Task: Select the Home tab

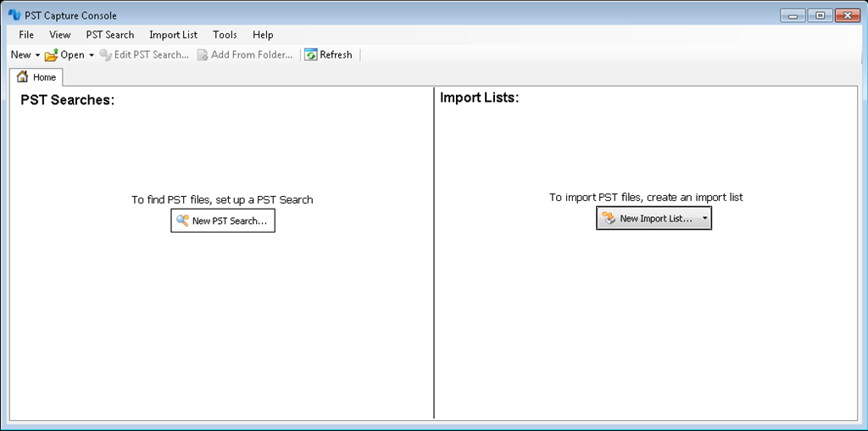Action: pos(36,77)
